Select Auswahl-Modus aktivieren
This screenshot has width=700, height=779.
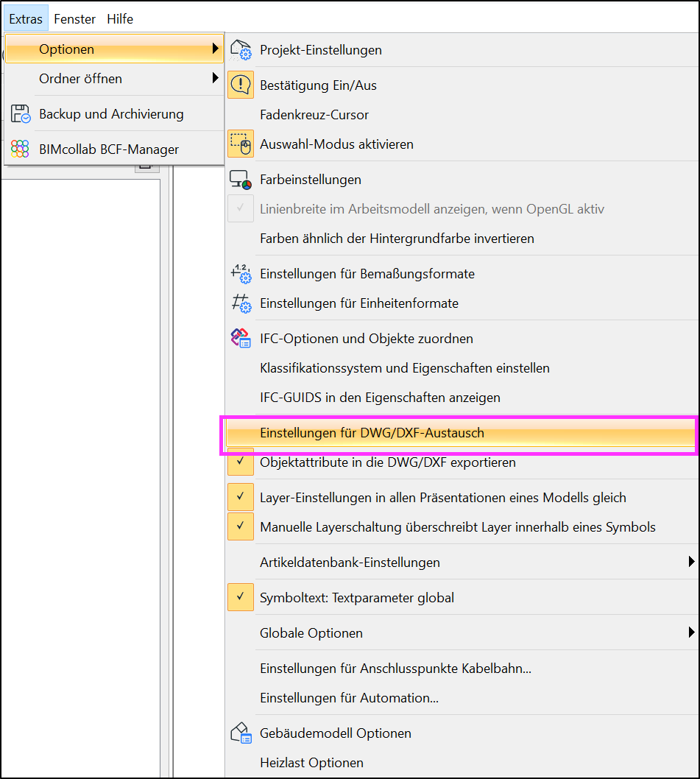462,144
